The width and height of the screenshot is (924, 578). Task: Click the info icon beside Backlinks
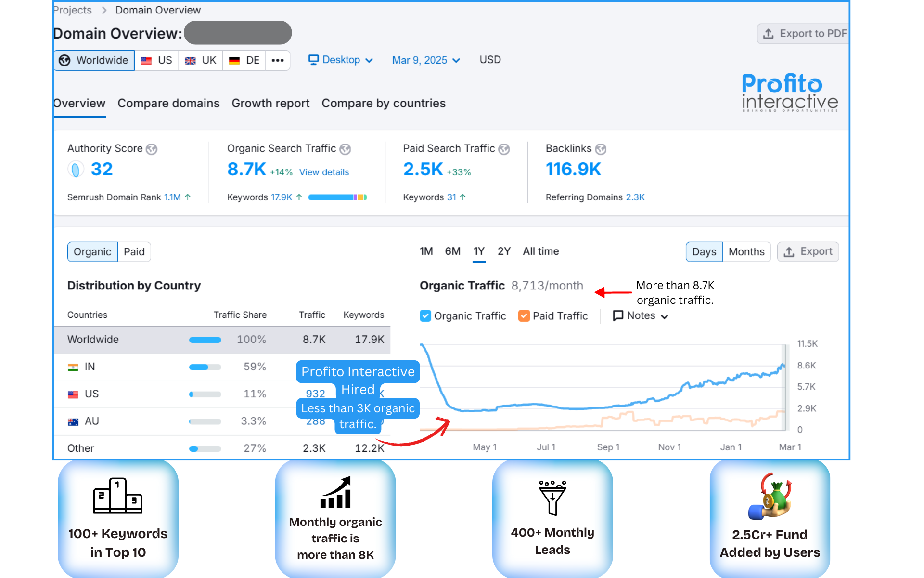point(601,149)
